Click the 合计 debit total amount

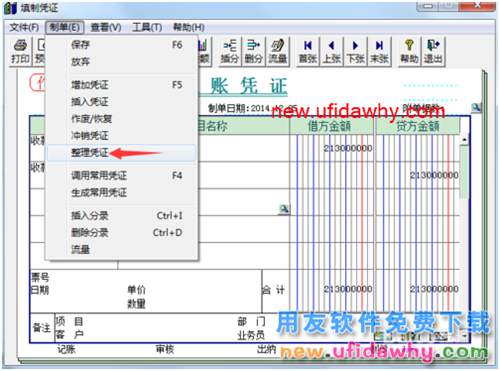348,289
